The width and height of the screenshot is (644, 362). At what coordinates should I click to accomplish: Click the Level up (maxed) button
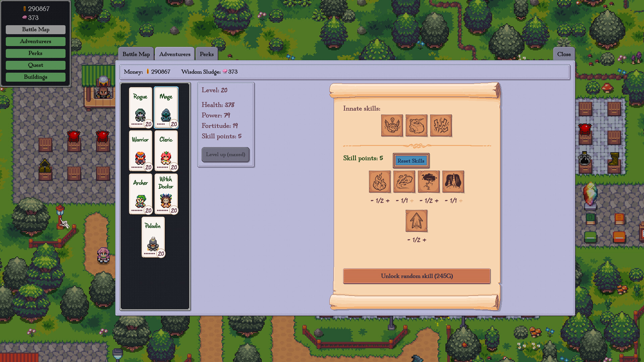[x=225, y=155]
